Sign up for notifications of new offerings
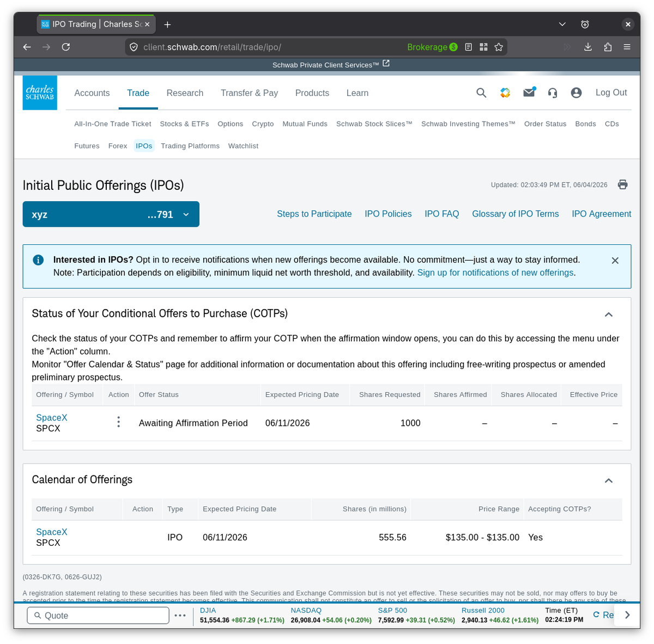The image size is (654, 644). (x=495, y=273)
